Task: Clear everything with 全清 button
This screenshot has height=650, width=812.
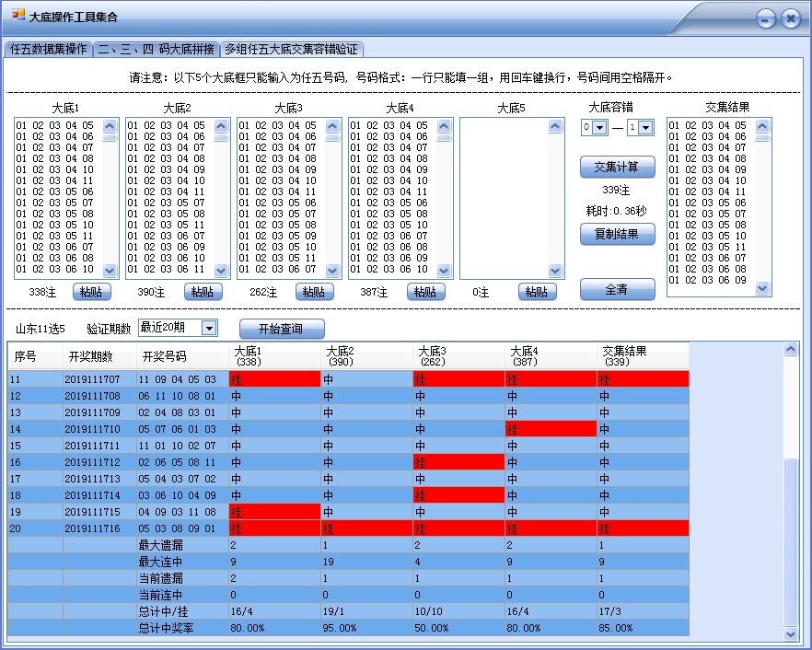Action: pyautogui.click(x=617, y=289)
